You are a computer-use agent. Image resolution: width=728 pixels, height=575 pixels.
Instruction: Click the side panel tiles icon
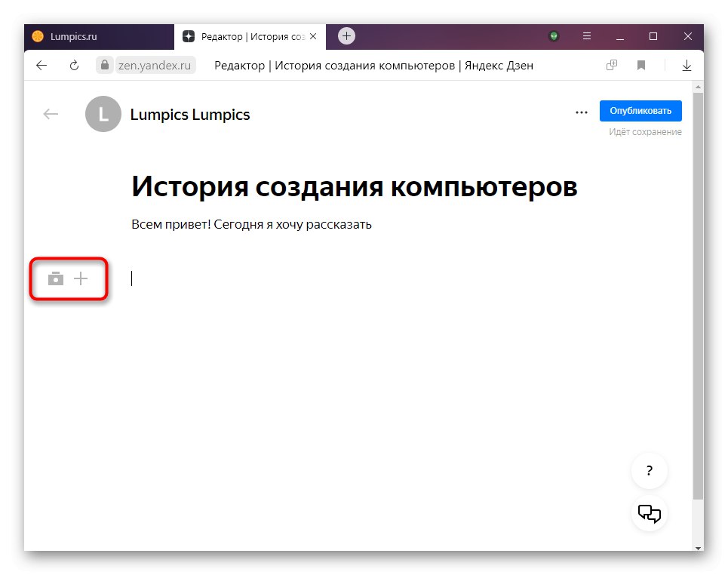coord(611,65)
